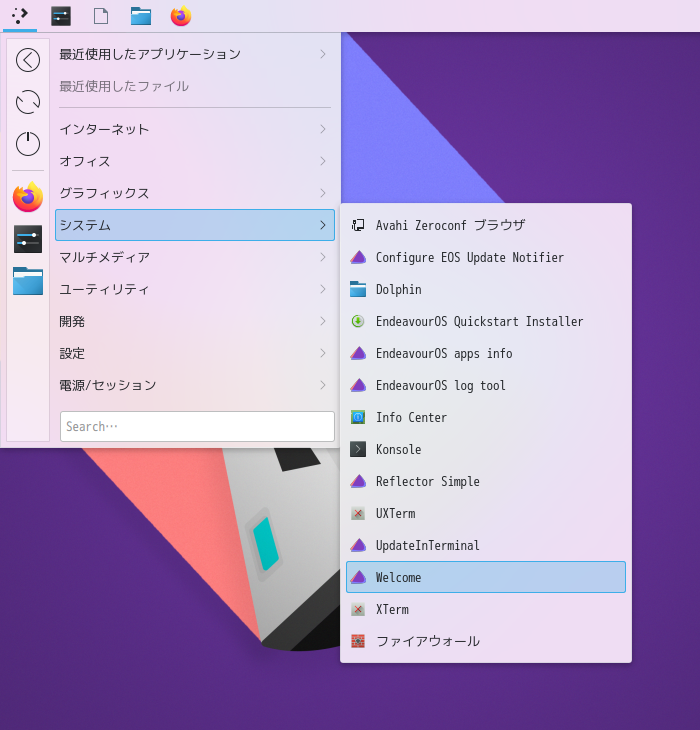Click the back arrow icon in the menu sidebar
Screen dimensions: 700x730
[x=28, y=60]
